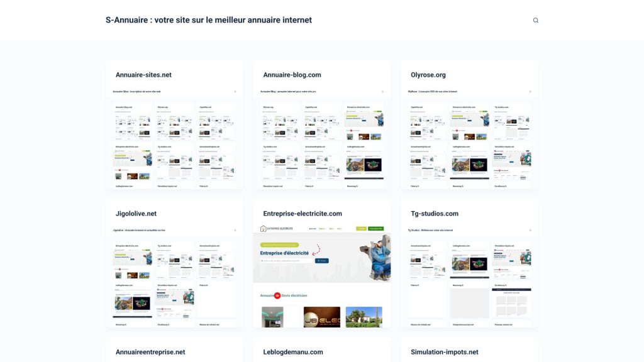Click the red "de" circle badge
This screenshot has height=362, width=644.
click(x=277, y=295)
